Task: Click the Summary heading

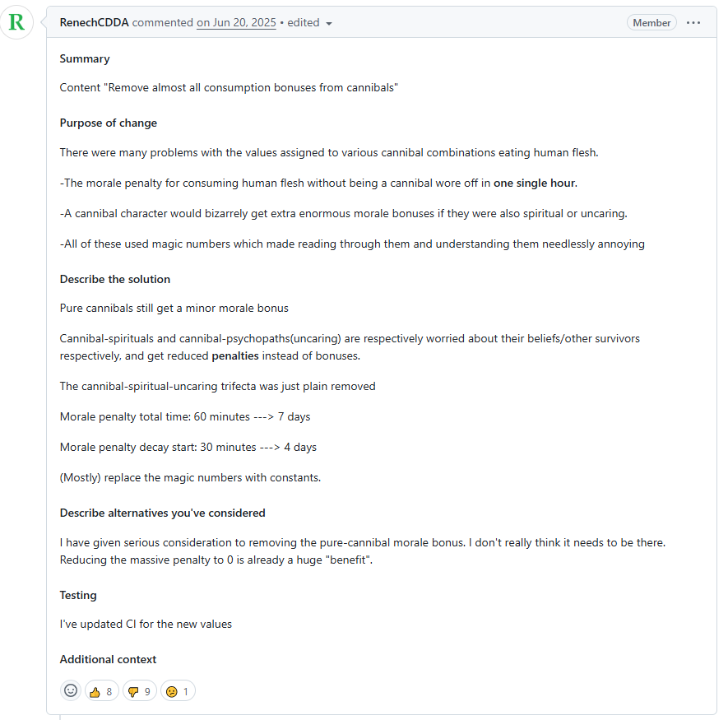Action: [85, 59]
